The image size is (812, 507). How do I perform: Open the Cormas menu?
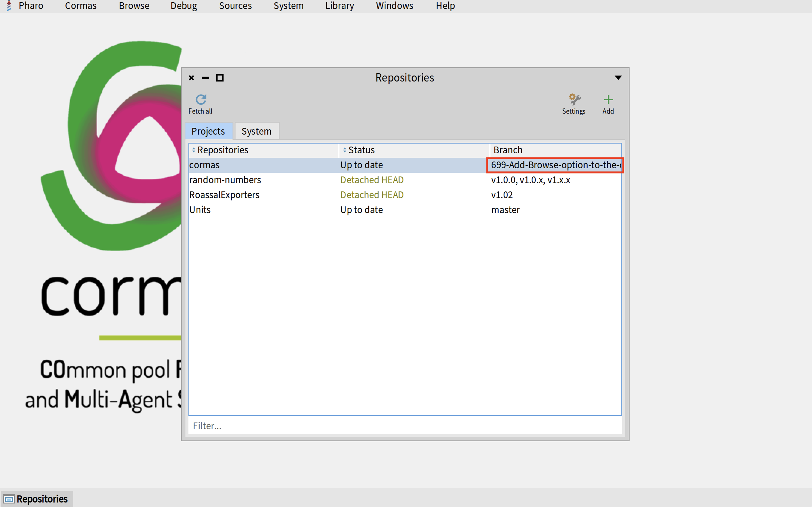point(81,6)
